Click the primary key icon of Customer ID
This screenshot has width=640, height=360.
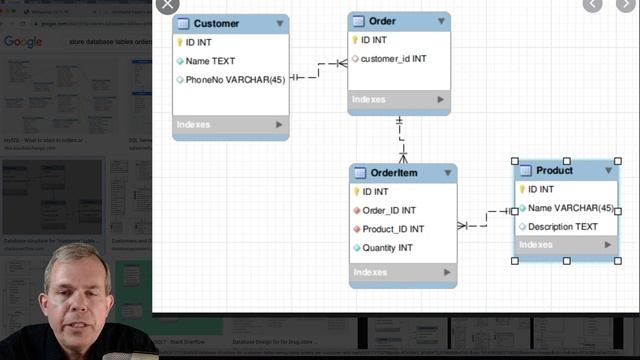180,42
